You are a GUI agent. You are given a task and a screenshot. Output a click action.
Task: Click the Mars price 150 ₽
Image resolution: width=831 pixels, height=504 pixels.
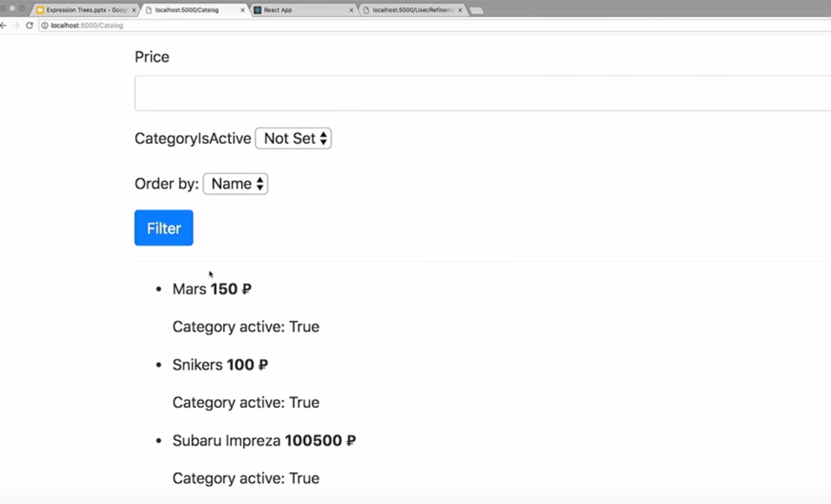[231, 289]
